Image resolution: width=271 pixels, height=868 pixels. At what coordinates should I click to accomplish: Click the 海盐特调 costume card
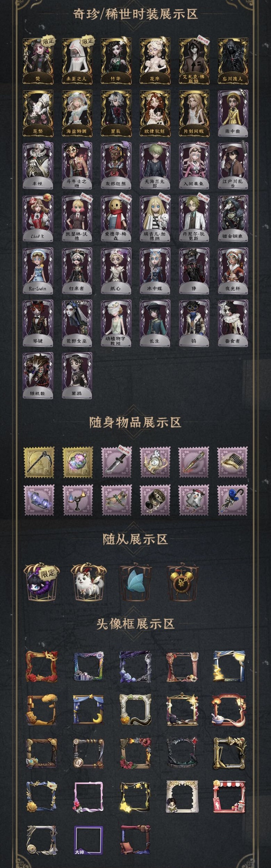tap(77, 113)
